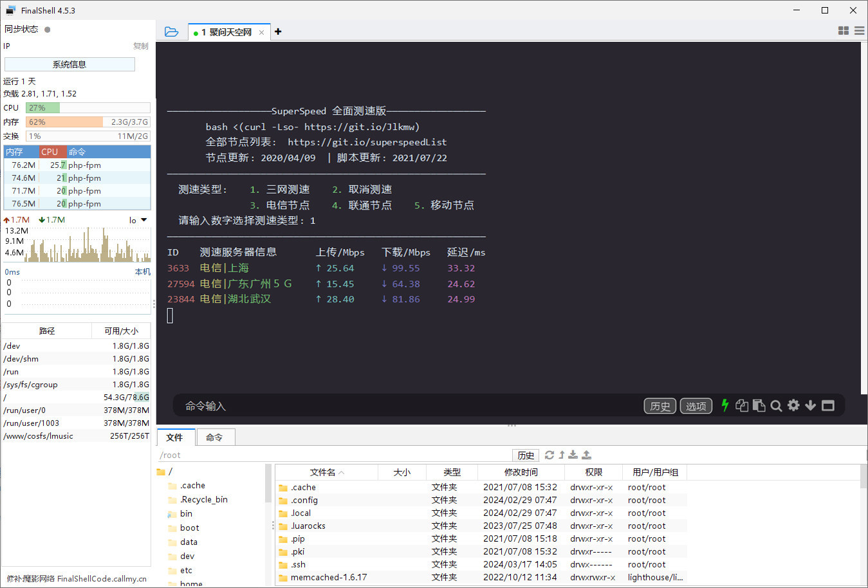Click the memory usage bar at 62%
The image size is (868, 588).
[x=88, y=122]
